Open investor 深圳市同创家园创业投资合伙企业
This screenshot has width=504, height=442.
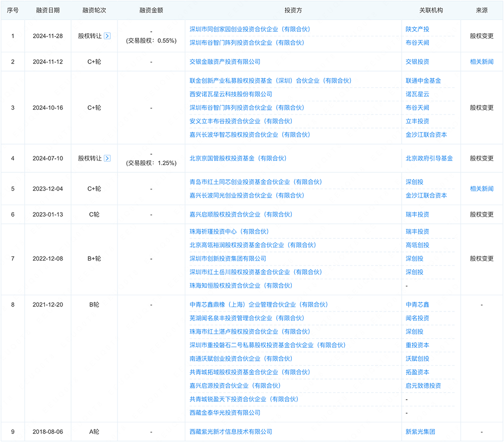tap(249, 29)
